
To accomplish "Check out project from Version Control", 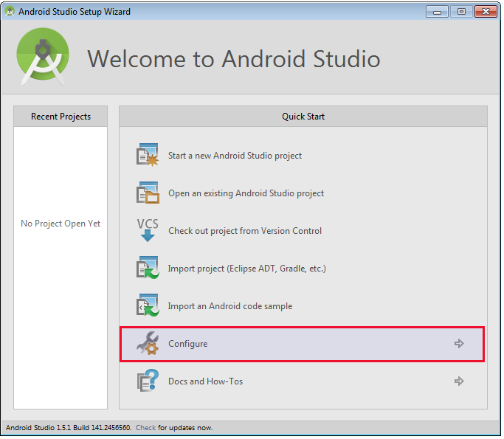I will (245, 231).
